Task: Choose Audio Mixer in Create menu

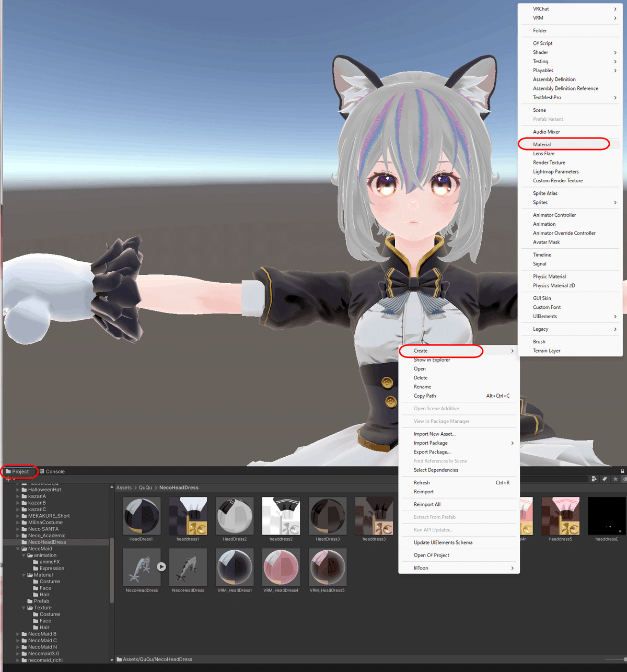Action: 570,132
